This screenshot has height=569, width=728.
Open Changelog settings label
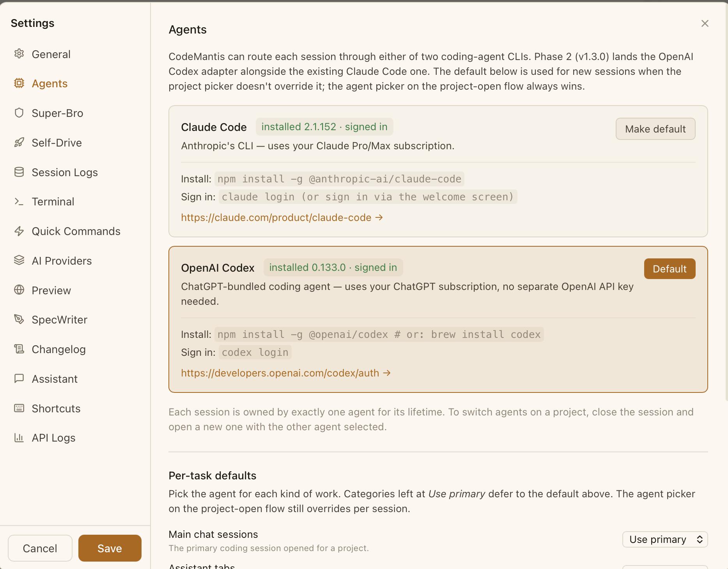pyautogui.click(x=58, y=349)
